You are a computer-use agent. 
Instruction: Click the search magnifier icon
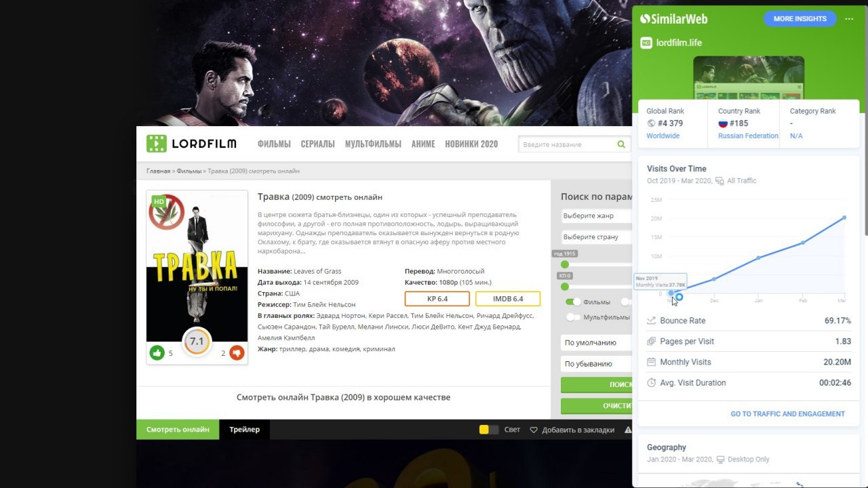pos(621,144)
